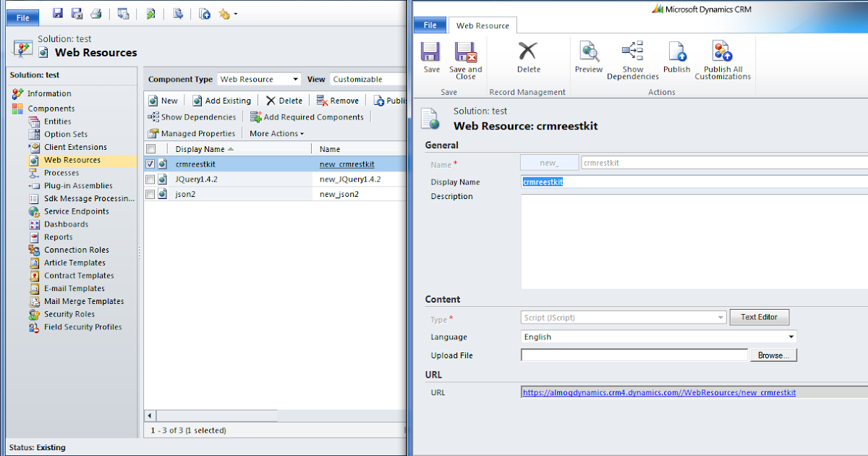Open the Language dropdown showing English
The height and width of the screenshot is (456, 868).
tap(791, 337)
